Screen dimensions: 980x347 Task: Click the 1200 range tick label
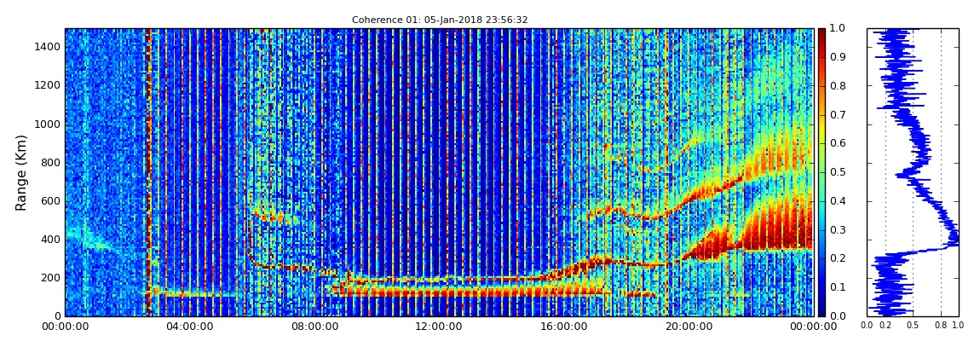click(x=49, y=85)
